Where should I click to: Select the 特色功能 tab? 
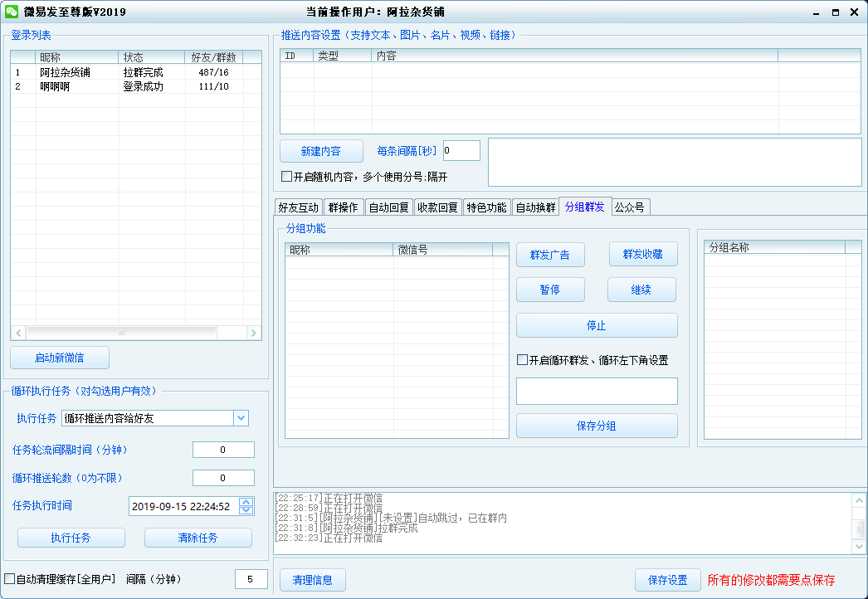tap(486, 207)
